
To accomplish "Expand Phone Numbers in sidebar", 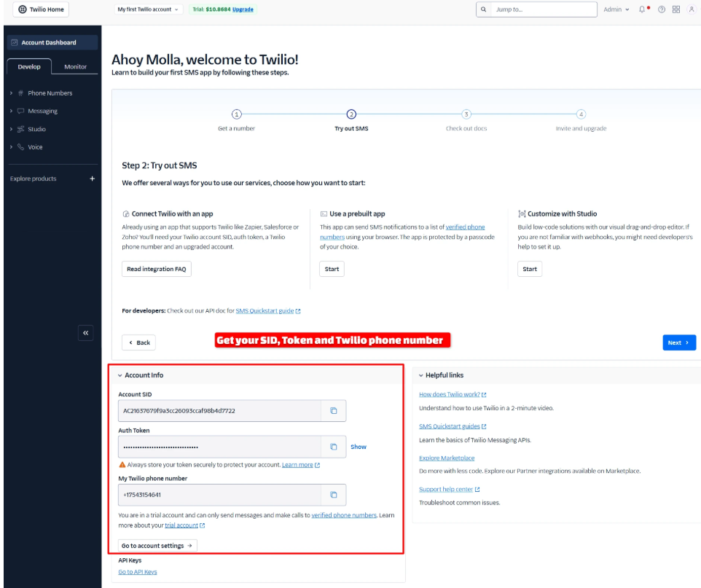I will (x=11, y=93).
